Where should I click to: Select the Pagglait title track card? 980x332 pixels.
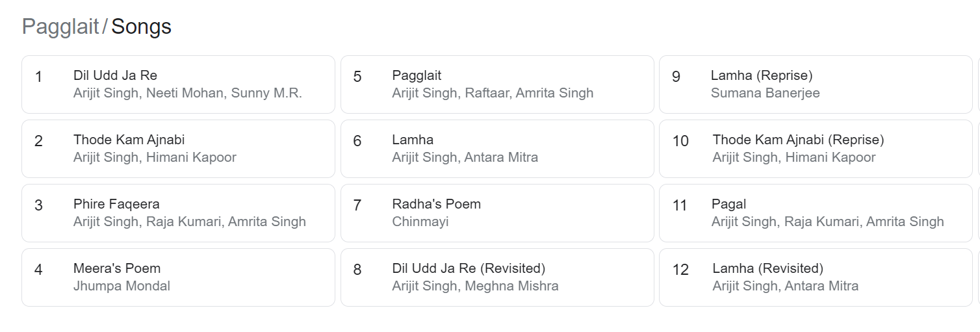click(497, 84)
